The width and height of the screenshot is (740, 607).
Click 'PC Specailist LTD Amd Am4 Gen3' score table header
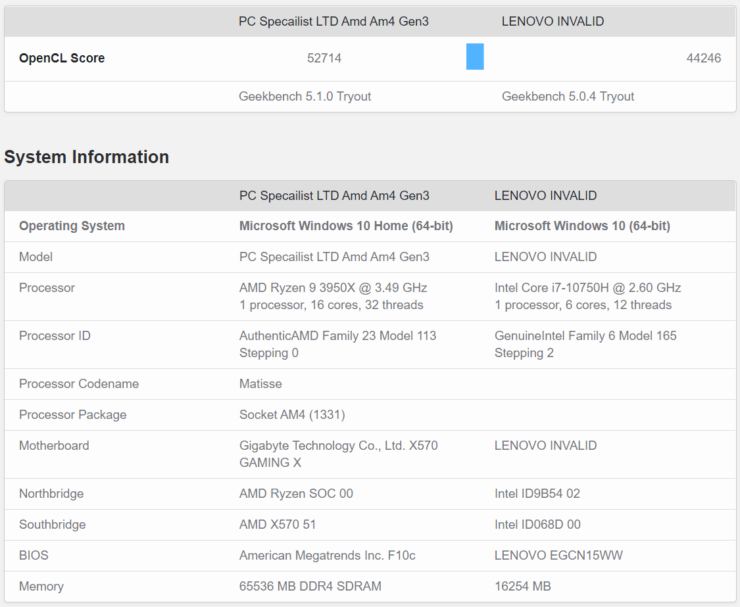point(334,21)
